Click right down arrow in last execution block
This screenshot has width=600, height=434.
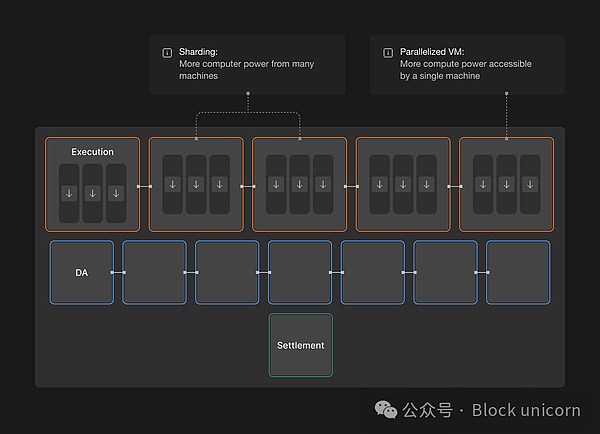click(x=530, y=184)
